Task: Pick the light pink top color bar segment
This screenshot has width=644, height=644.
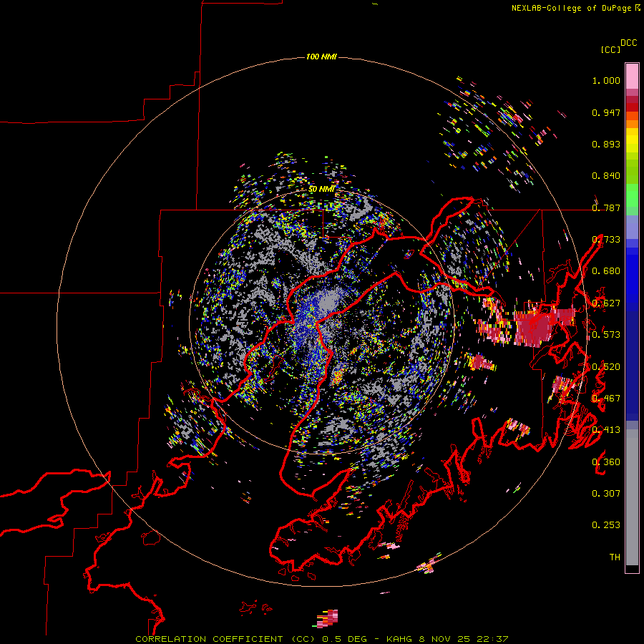Action: 632,76
